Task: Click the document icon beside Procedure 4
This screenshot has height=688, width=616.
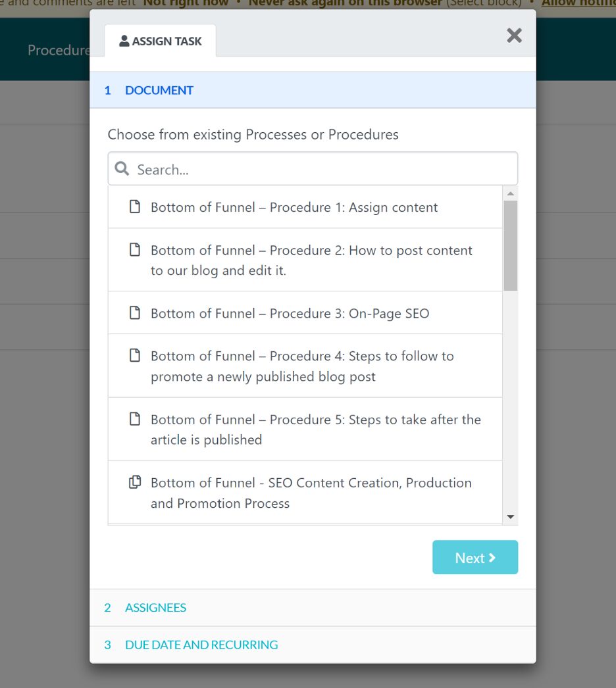Action: pos(135,356)
